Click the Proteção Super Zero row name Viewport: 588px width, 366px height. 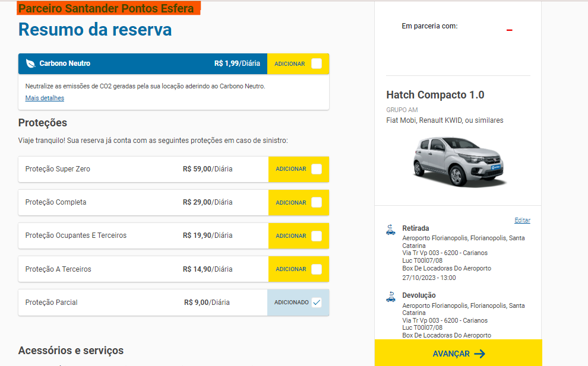point(58,169)
